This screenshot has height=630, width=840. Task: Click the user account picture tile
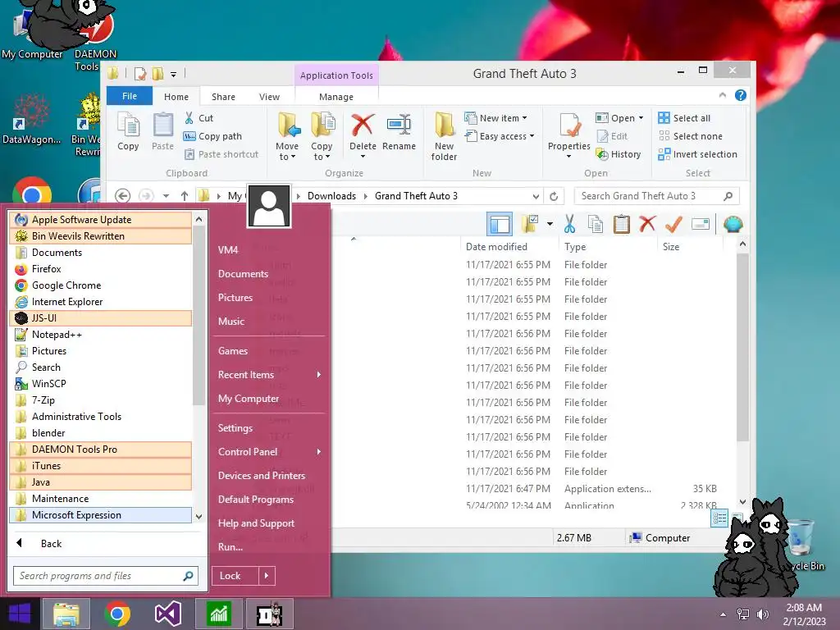pyautogui.click(x=269, y=207)
